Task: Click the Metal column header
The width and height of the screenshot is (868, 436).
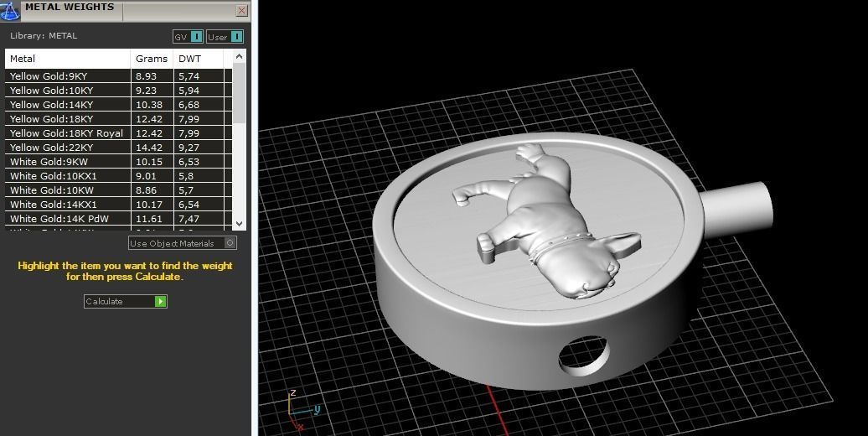Action: point(68,59)
